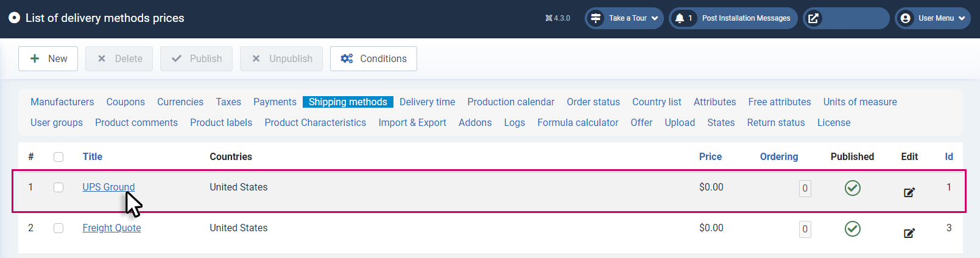Screen dimensions: 980x258
Task: Click the notification bell icon
Action: [680, 18]
